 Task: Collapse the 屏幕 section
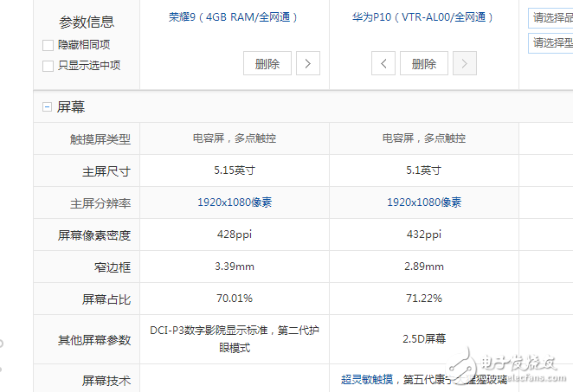[47, 107]
